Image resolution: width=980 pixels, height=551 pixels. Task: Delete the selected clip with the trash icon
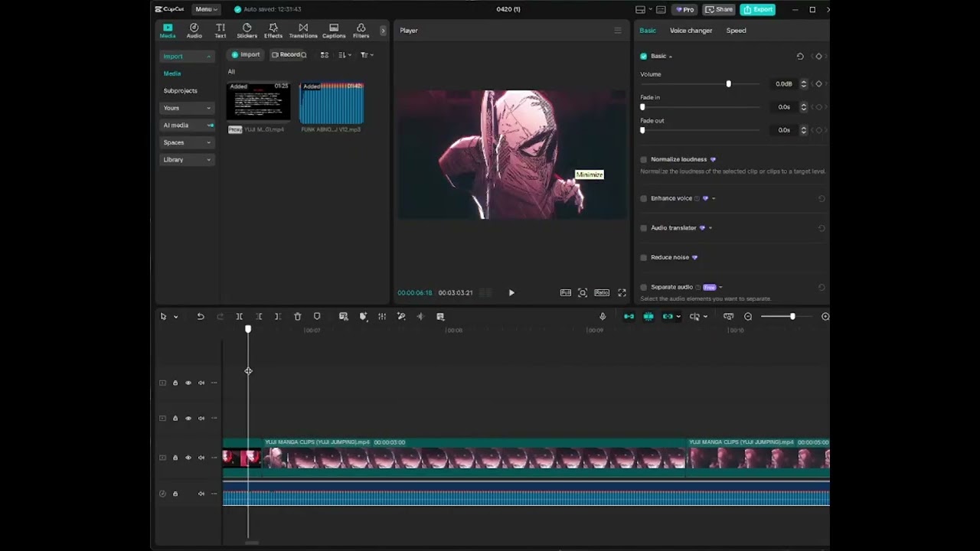(x=297, y=316)
